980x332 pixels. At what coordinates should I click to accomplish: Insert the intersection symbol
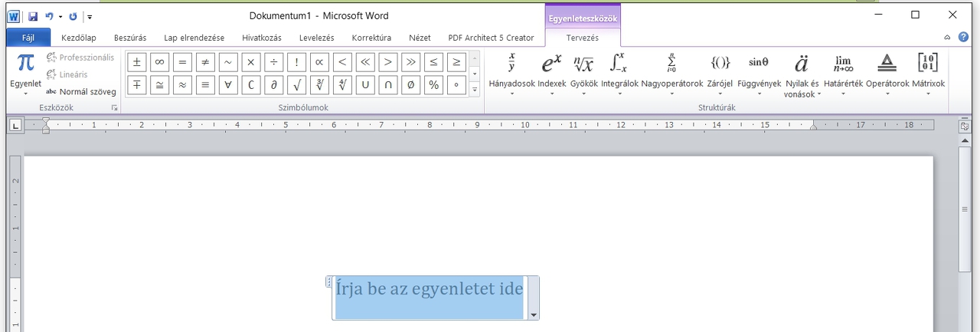[x=389, y=85]
